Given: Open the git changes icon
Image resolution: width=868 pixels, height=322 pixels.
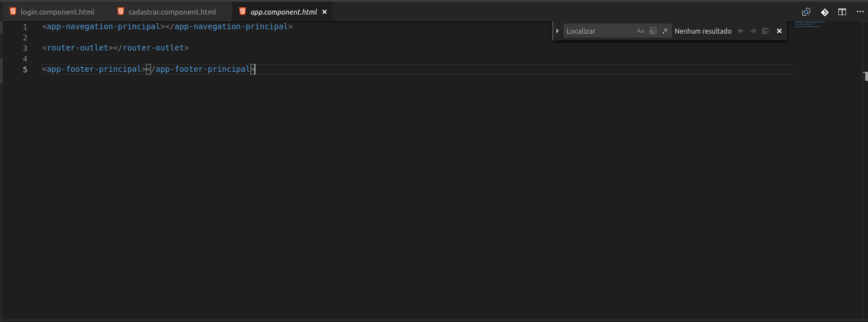Looking at the screenshot, I should pyautogui.click(x=825, y=12).
